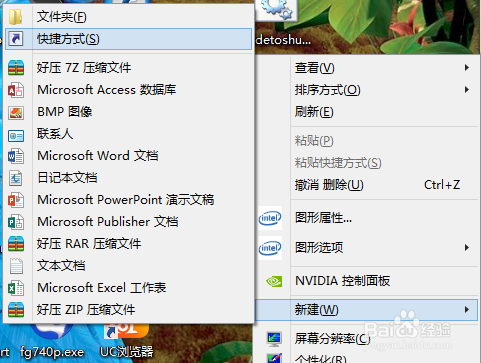Click the 文本文档 notepad icon
Screen dimensions: 481x363
click(16, 266)
